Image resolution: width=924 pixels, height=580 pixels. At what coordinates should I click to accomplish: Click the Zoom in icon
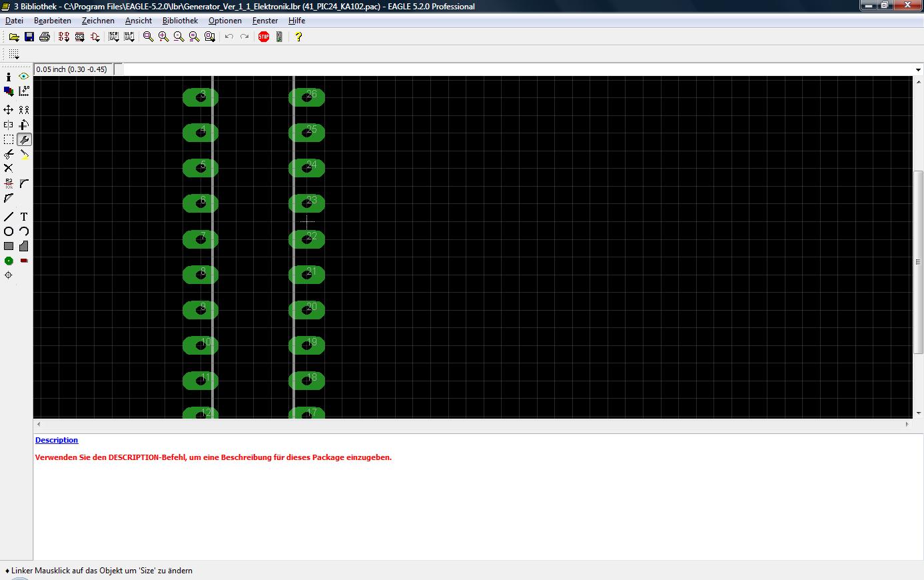pos(164,37)
